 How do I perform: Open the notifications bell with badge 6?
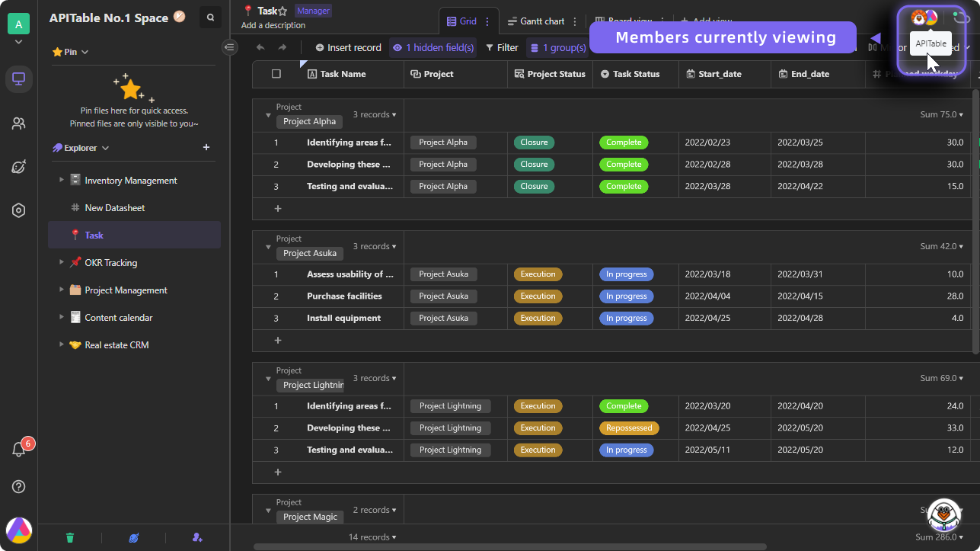pyautogui.click(x=19, y=449)
